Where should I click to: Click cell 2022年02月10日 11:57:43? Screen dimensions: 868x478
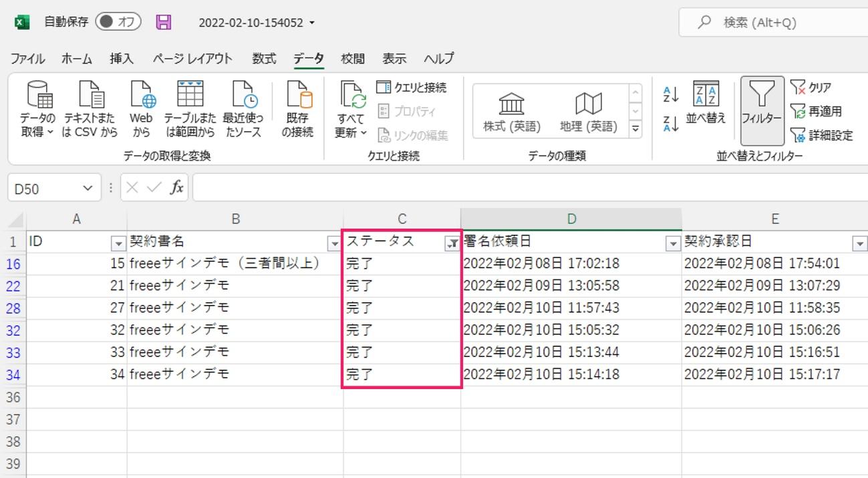[571, 308]
